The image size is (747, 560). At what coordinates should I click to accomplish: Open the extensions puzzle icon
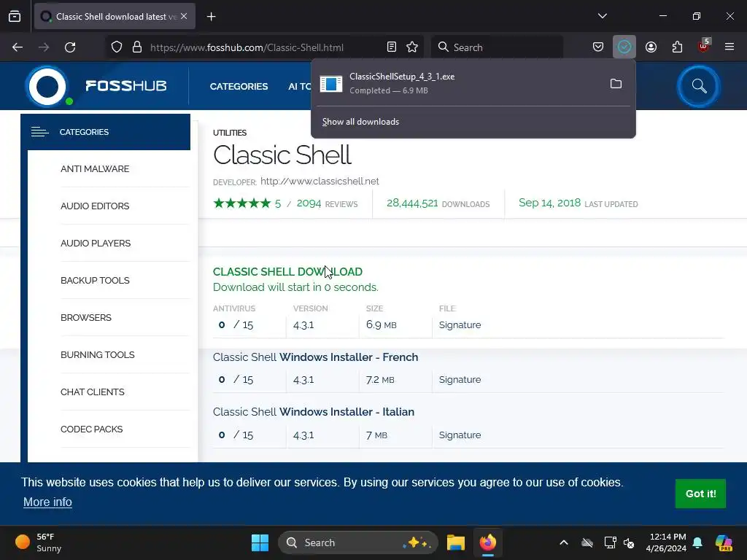677,47
